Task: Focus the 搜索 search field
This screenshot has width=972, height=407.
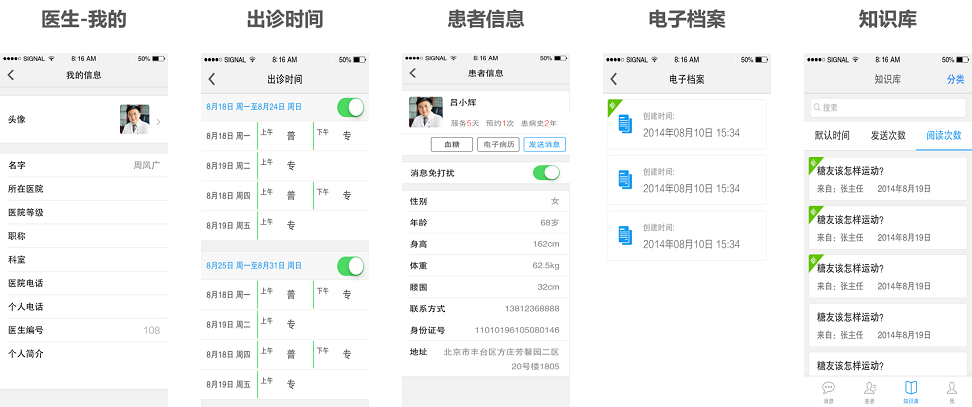Action: [x=888, y=107]
